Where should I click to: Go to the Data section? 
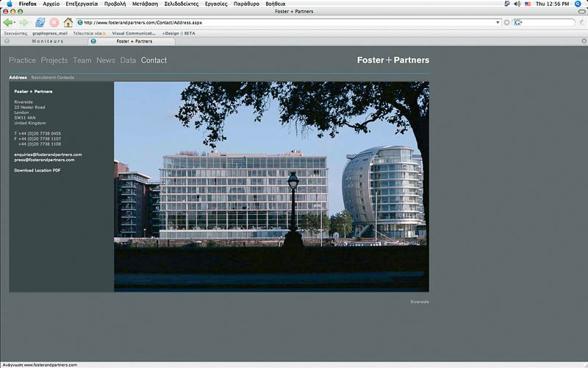(128, 60)
